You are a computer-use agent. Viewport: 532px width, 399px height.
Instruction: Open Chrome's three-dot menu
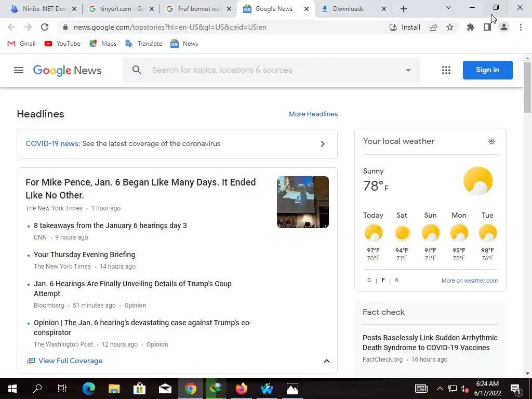click(x=521, y=27)
